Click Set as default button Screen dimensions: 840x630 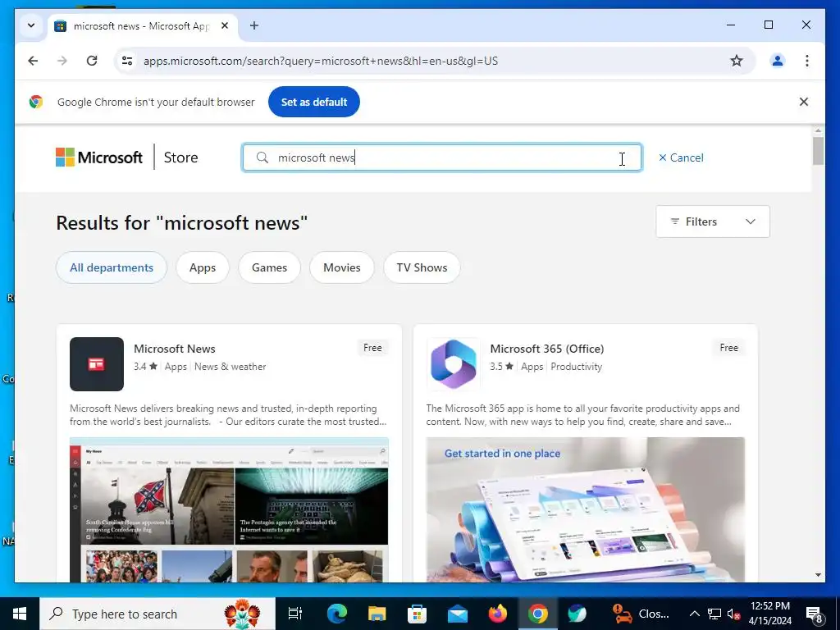pyautogui.click(x=314, y=102)
